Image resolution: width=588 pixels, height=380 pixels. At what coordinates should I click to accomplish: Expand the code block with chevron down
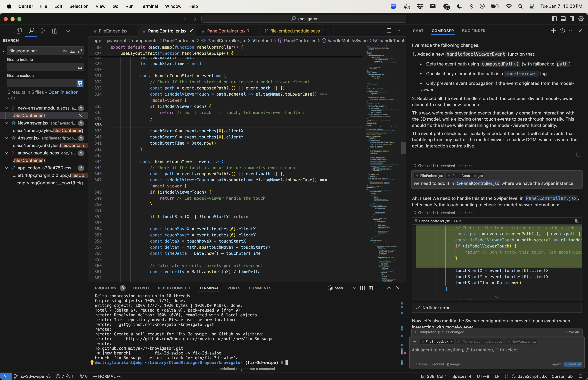click(x=497, y=297)
